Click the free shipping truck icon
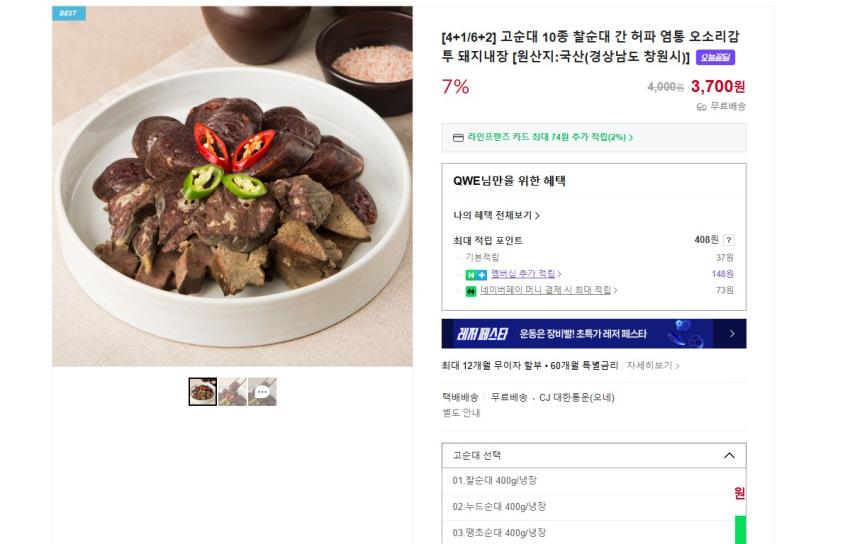The image size is (850, 544). 701,107
